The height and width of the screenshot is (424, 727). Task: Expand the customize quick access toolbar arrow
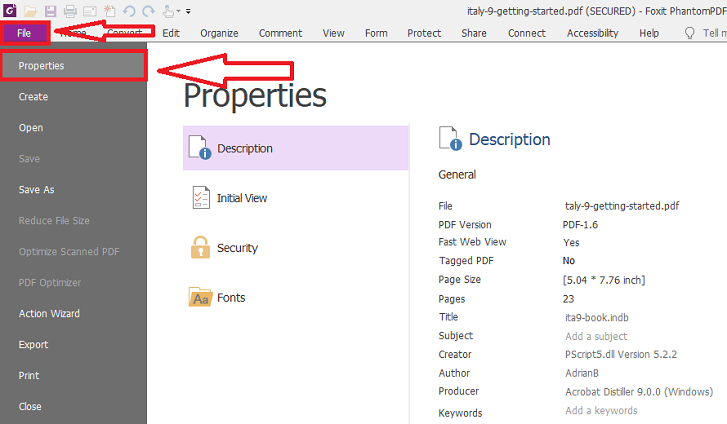188,11
